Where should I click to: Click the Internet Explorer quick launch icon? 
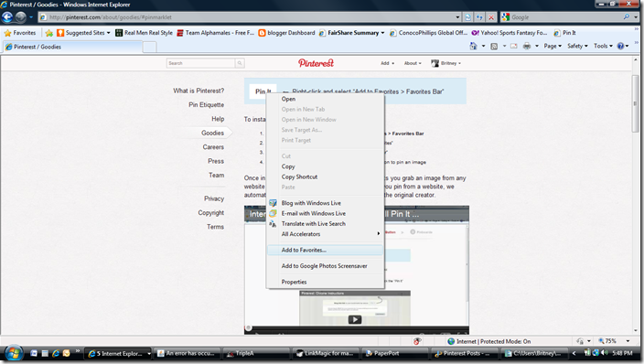coord(56,353)
